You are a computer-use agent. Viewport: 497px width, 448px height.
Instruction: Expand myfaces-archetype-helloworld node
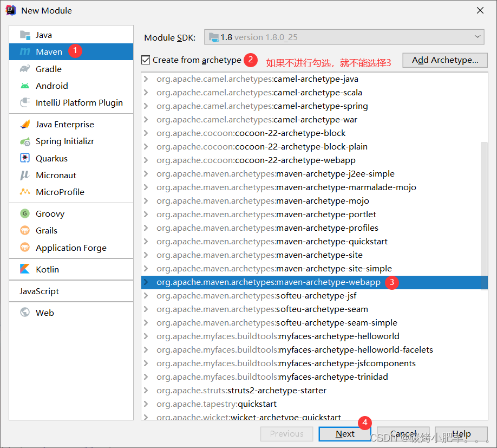coord(146,336)
